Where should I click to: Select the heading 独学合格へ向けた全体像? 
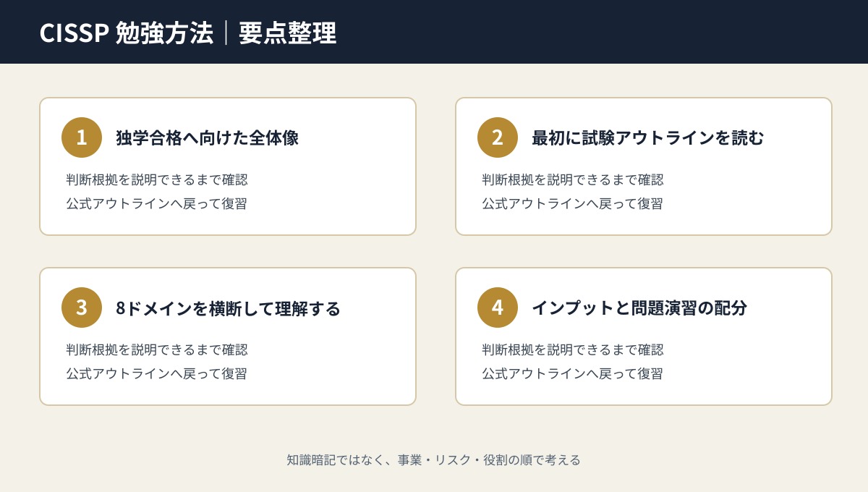(x=208, y=137)
